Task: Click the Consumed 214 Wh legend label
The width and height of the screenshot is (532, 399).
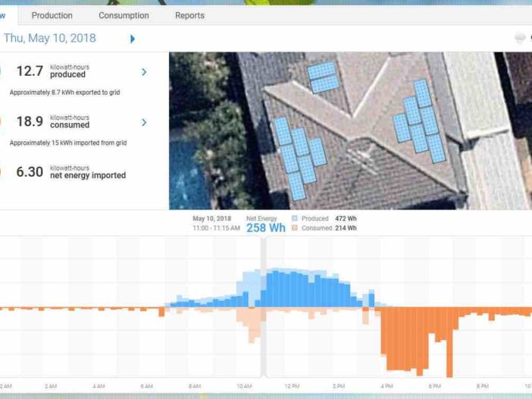Action: [329, 228]
